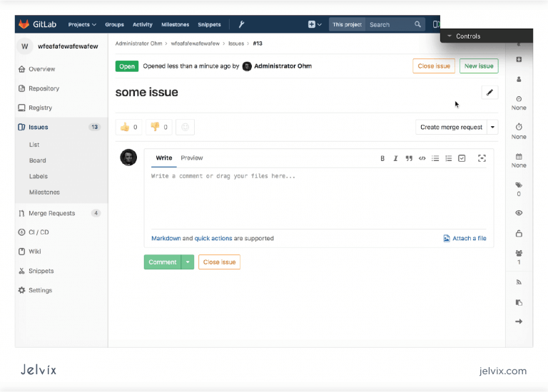Add a numbered list to comment
Screen dimensions: 548x392
448,158
